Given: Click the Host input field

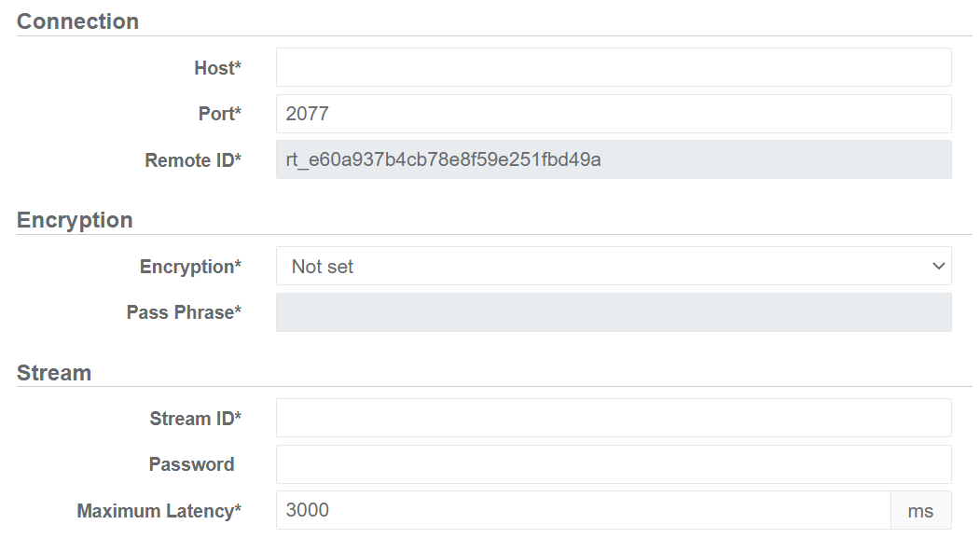Looking at the screenshot, I should pyautogui.click(x=614, y=67).
